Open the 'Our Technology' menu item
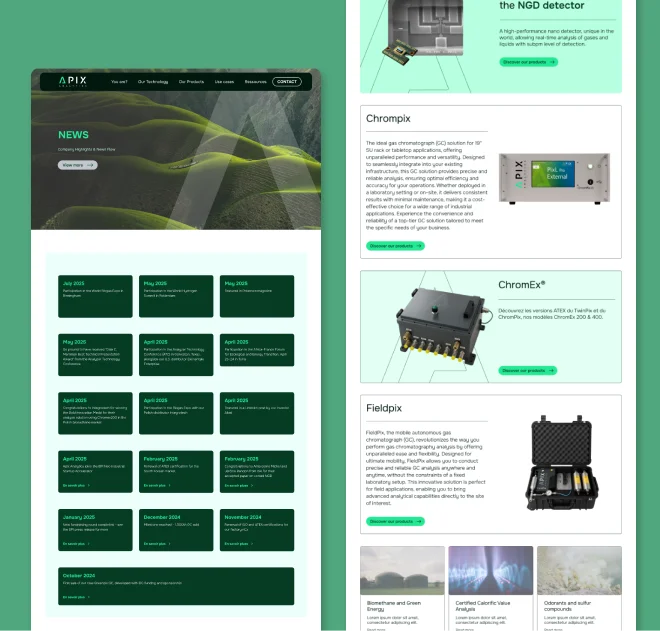The image size is (660, 631). (x=153, y=82)
